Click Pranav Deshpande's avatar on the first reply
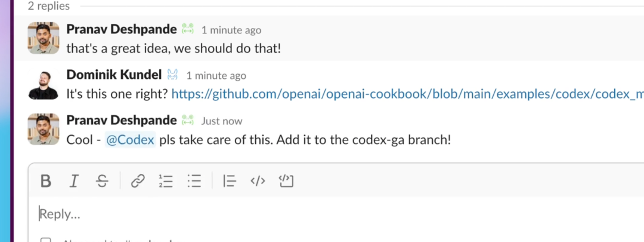This screenshot has width=644, height=242. [x=44, y=38]
